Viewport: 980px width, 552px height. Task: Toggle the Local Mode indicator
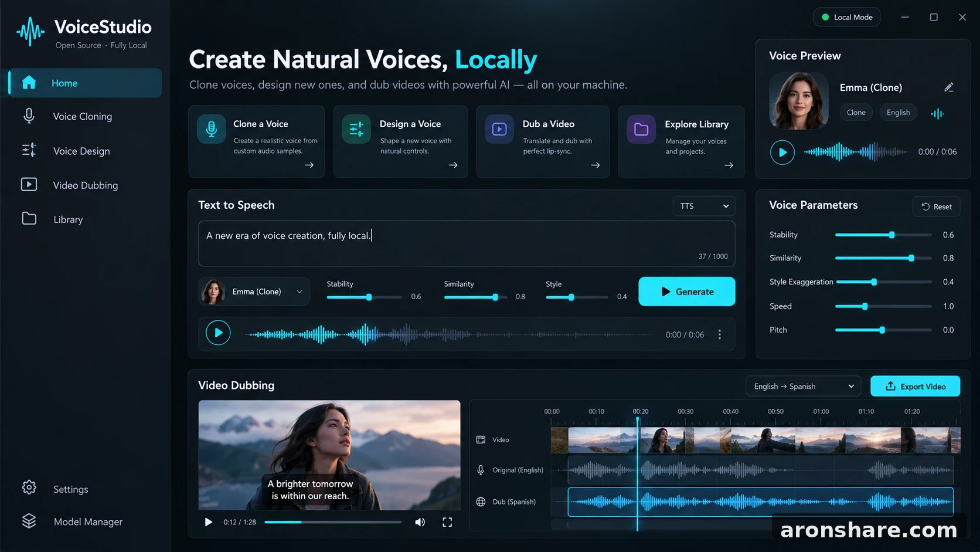click(847, 17)
